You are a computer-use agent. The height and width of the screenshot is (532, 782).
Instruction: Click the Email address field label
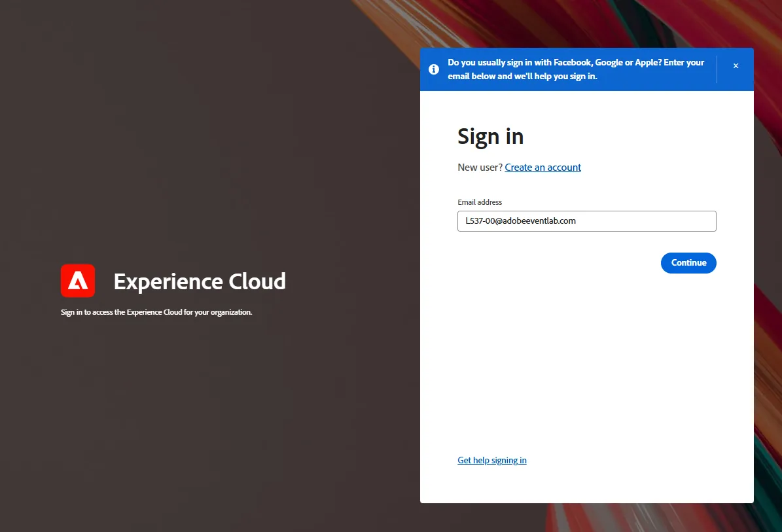(x=480, y=202)
